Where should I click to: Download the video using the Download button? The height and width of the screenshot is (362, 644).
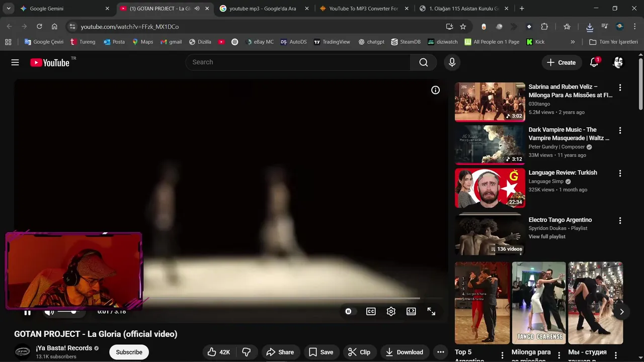[404, 352]
